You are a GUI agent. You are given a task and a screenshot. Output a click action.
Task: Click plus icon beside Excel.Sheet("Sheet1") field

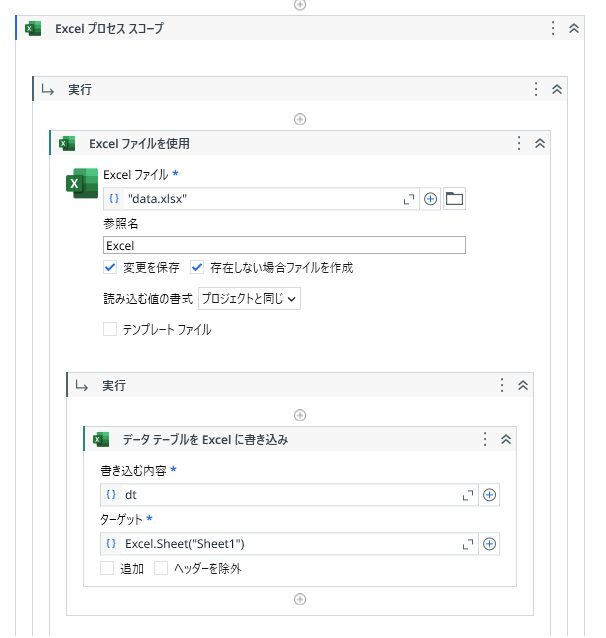pyautogui.click(x=489, y=544)
